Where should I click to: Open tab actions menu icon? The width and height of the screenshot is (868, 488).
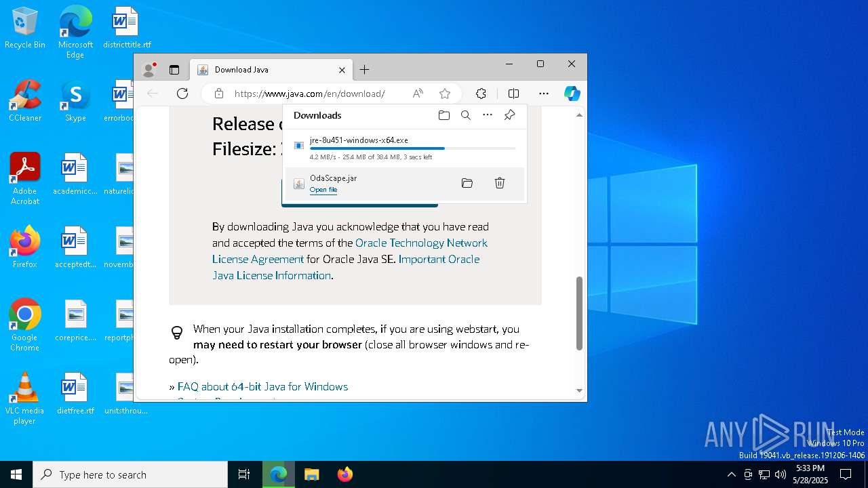174,70
